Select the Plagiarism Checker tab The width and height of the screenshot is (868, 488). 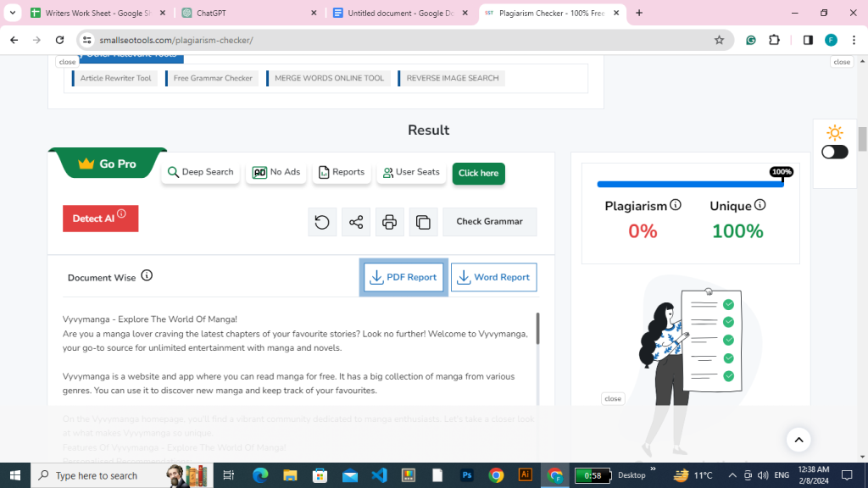click(551, 13)
